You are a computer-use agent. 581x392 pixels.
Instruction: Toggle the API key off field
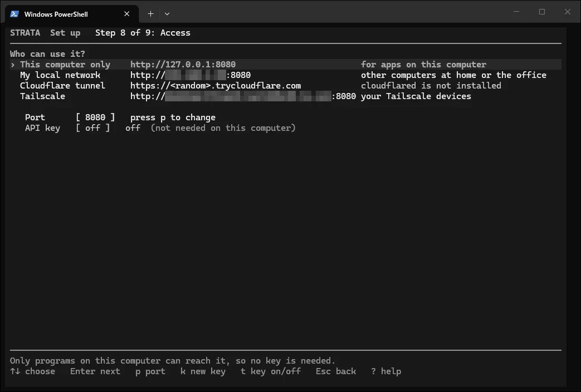92,128
